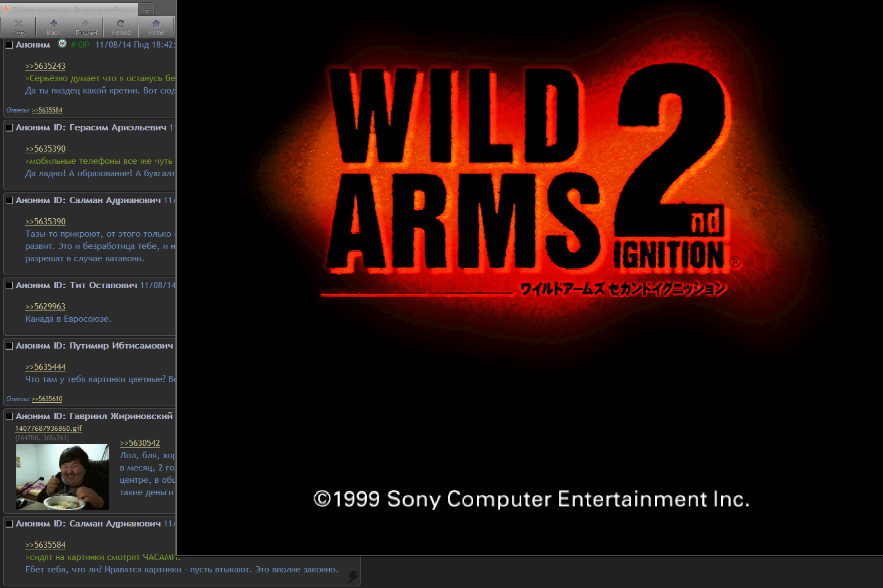Open the >>5630542 quote link
Viewport: 883px width, 588px height.
(x=140, y=443)
